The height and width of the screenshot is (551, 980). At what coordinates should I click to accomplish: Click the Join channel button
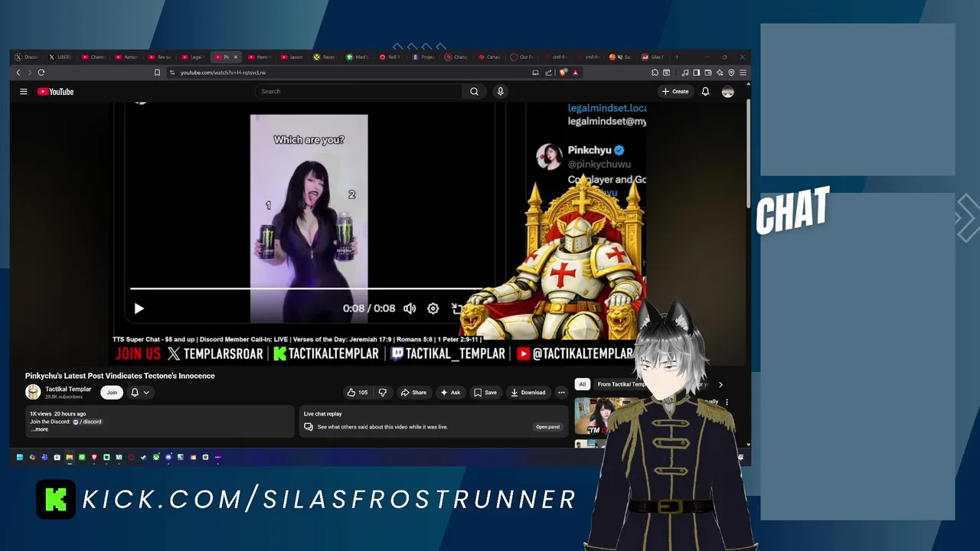click(112, 393)
